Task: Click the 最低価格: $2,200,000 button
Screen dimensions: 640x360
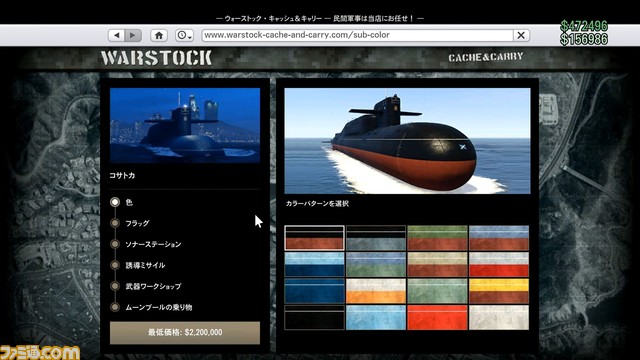Action: tap(185, 333)
